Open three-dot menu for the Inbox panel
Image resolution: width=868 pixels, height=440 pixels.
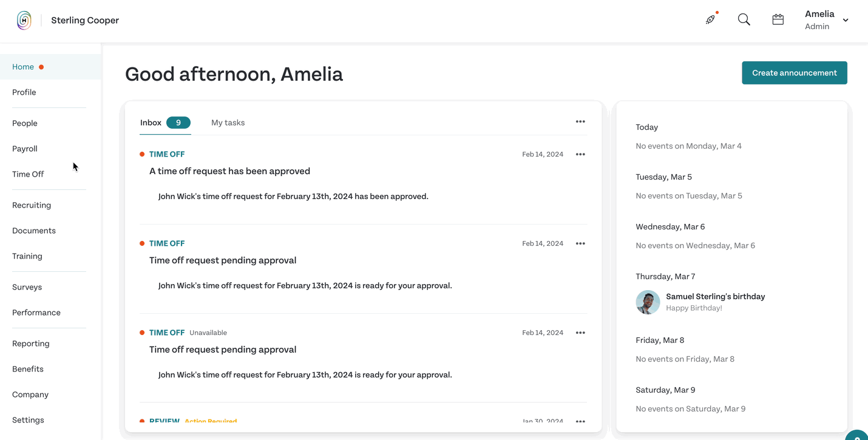580,121
